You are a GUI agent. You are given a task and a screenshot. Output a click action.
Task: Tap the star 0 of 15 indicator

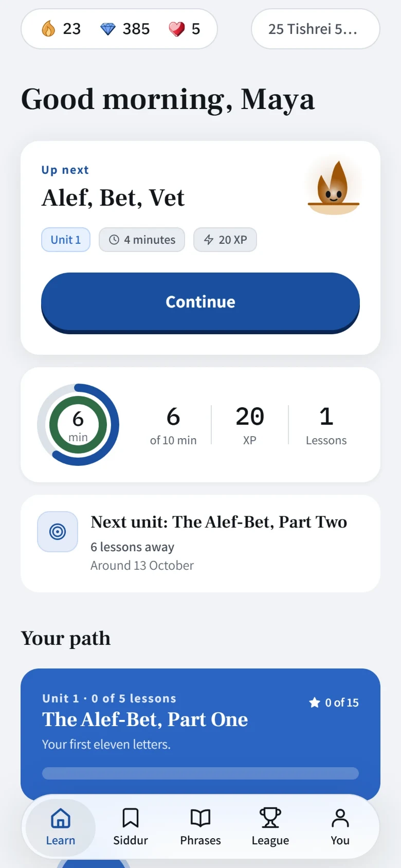334,702
